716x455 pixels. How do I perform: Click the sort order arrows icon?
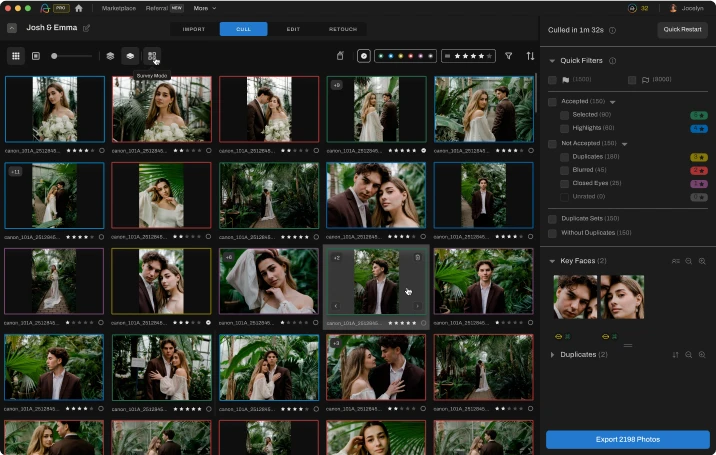(530, 56)
